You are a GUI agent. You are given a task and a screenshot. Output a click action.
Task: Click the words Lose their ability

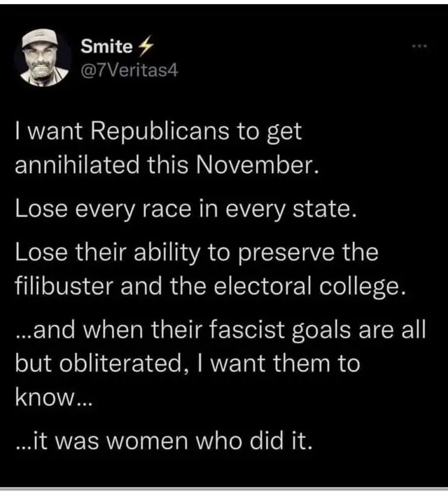coord(108,254)
